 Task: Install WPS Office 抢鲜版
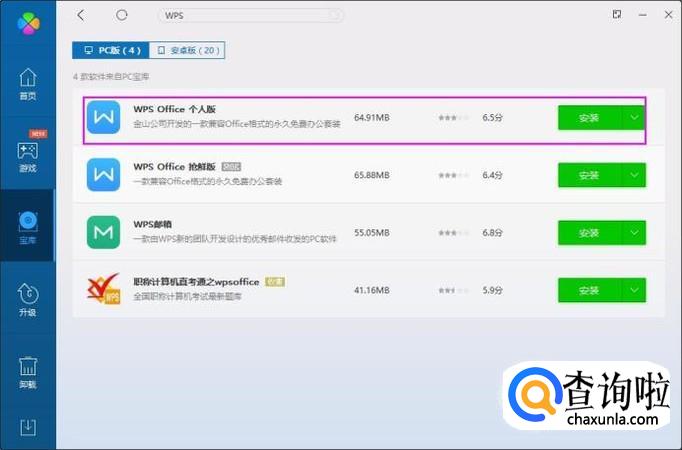point(589,175)
